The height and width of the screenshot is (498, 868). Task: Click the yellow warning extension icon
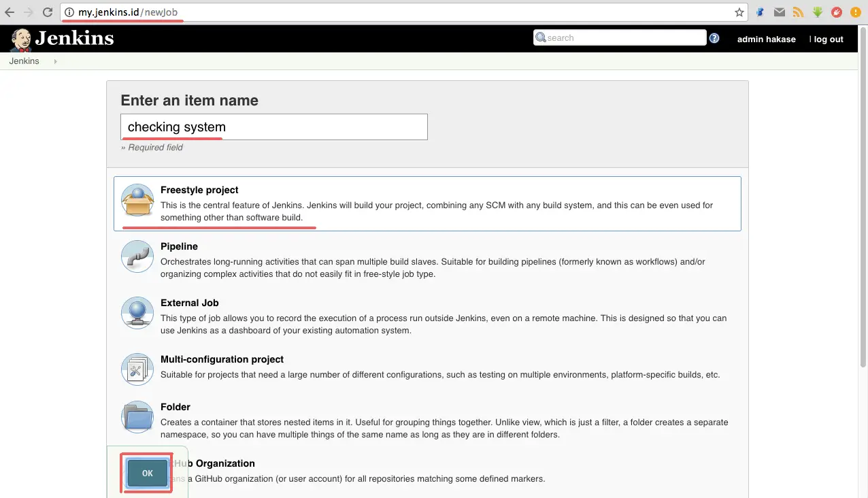click(x=856, y=12)
